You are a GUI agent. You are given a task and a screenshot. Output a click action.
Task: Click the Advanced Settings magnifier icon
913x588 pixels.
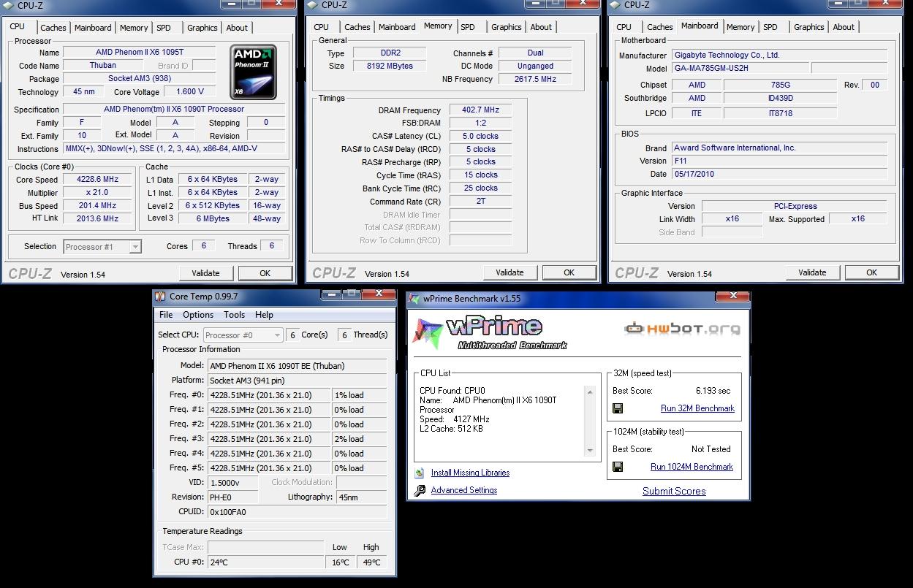click(420, 491)
